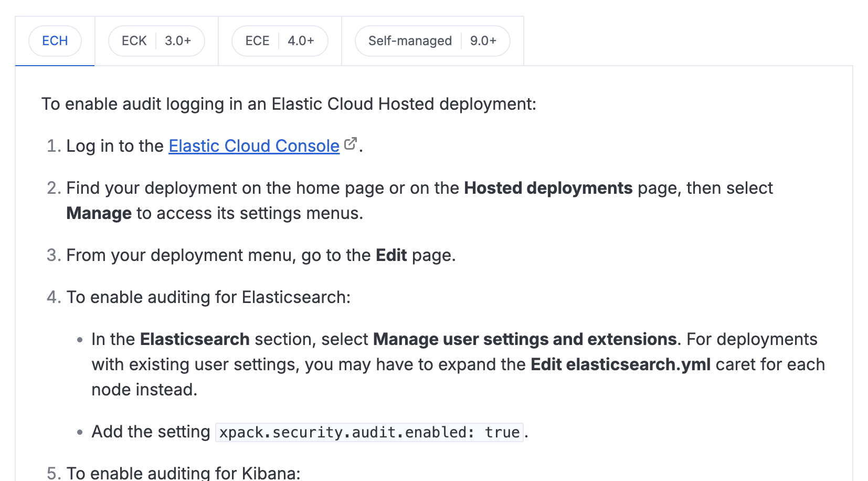Click the 9.0+ version badge on Self-managed
The height and width of the screenshot is (481, 868).
(483, 41)
